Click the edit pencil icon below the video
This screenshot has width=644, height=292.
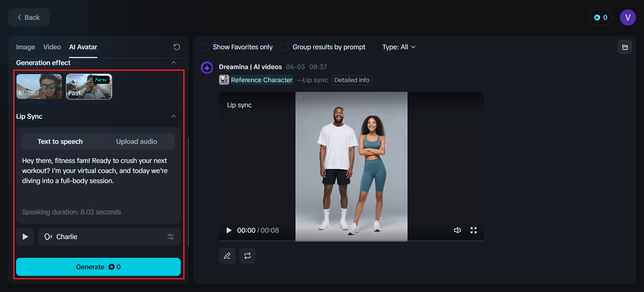(x=227, y=256)
